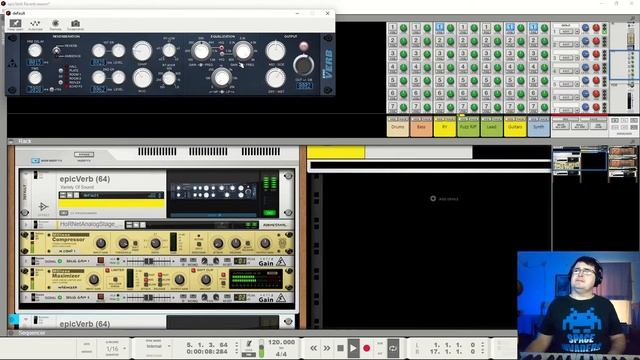Select the Lead mixer channel label
Image resolution: width=640 pixels, height=360 pixels.
coord(491,127)
